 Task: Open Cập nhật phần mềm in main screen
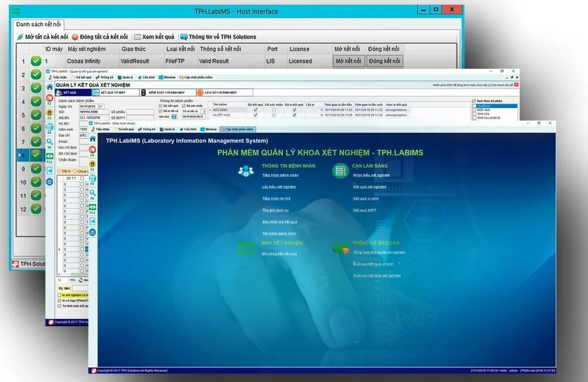[x=238, y=129]
